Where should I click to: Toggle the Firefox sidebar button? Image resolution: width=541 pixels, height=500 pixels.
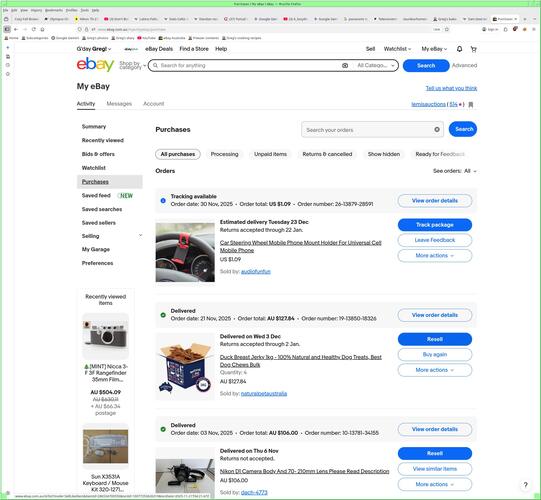7,29
